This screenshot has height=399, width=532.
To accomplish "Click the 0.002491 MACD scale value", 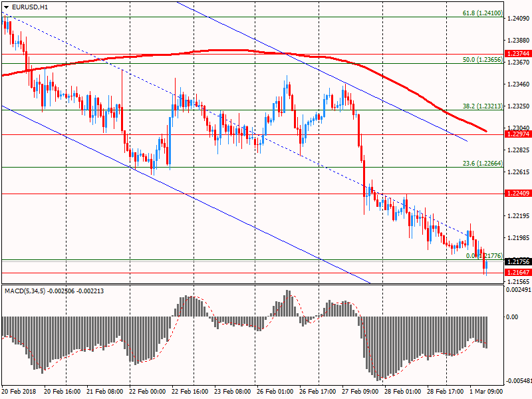I will point(519,291).
